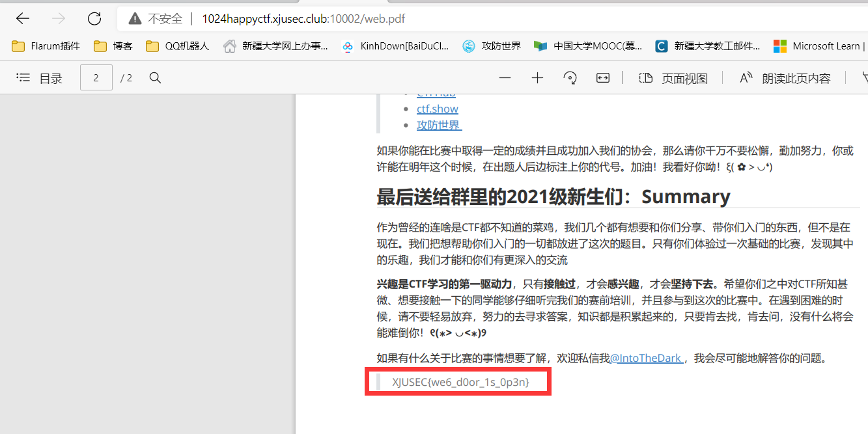
Task: Zoom out using the minus icon
Action: pos(505,78)
